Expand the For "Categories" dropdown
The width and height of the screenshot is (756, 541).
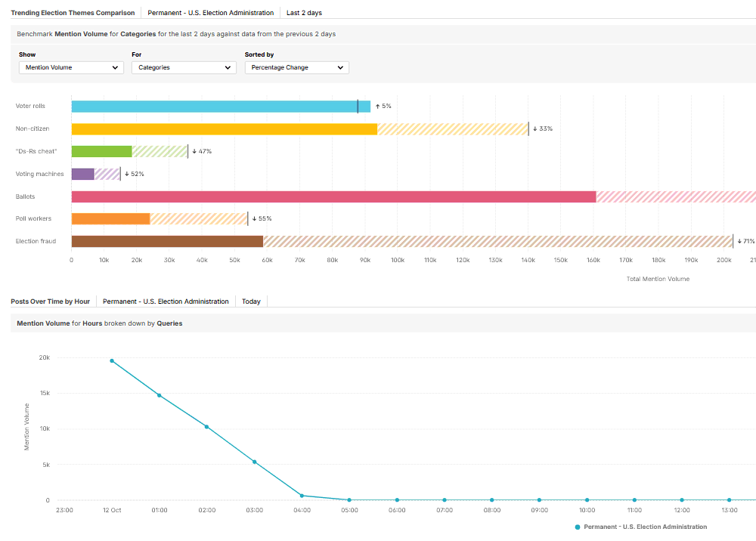point(184,67)
